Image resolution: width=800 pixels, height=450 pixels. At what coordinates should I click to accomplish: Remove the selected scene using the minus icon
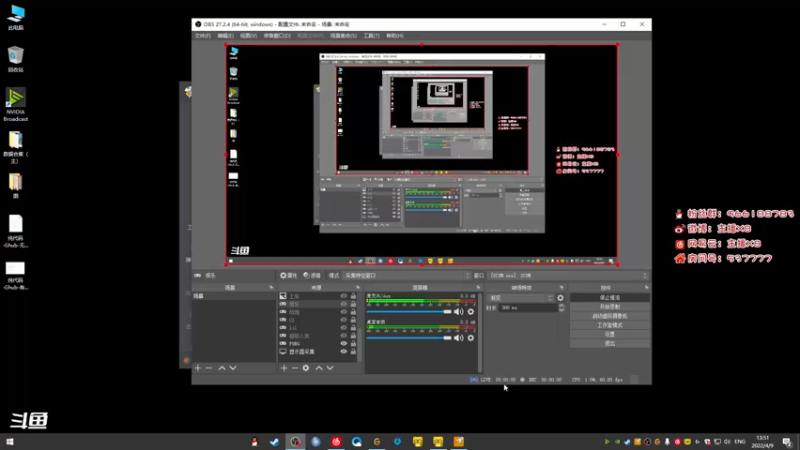[209, 368]
